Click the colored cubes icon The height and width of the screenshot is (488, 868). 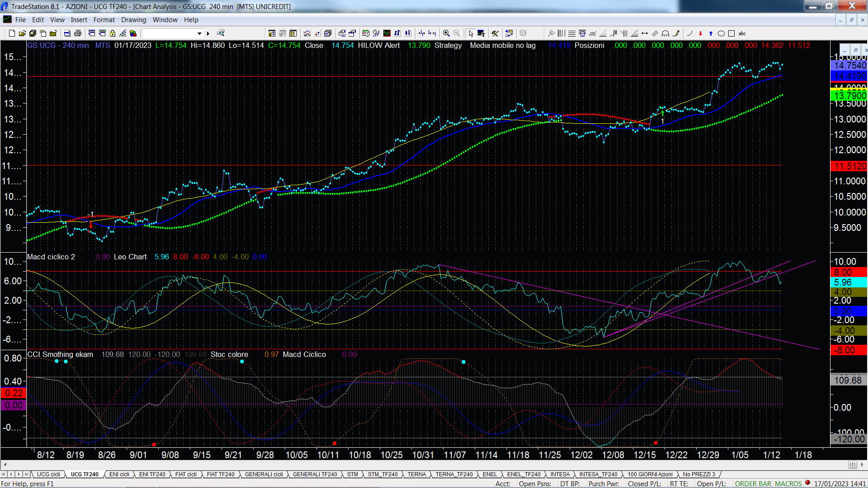[x=133, y=33]
